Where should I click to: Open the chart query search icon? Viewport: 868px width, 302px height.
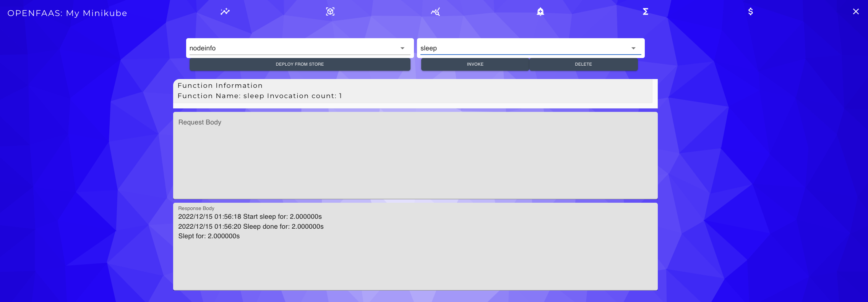click(x=435, y=12)
